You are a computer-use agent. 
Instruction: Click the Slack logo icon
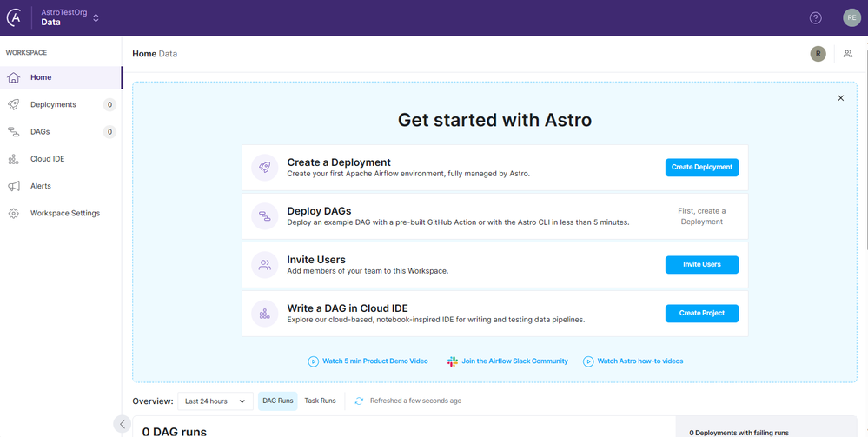[x=453, y=361]
